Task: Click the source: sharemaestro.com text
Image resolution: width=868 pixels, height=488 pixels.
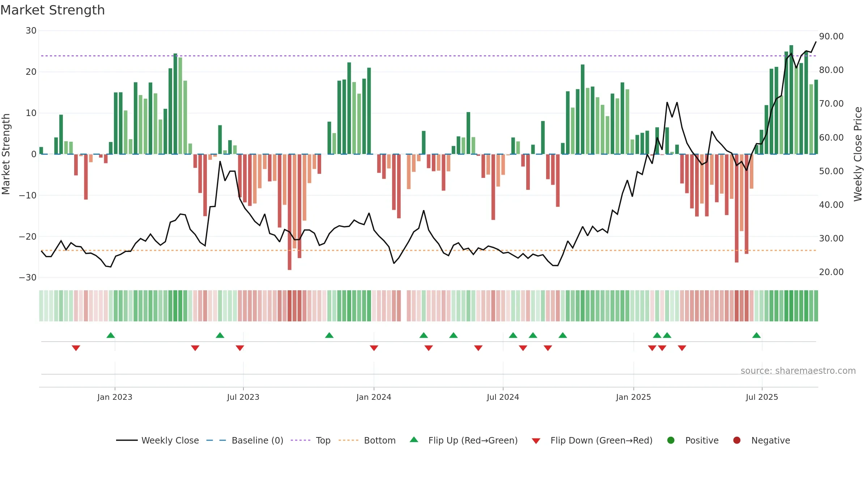Action: 798,371
